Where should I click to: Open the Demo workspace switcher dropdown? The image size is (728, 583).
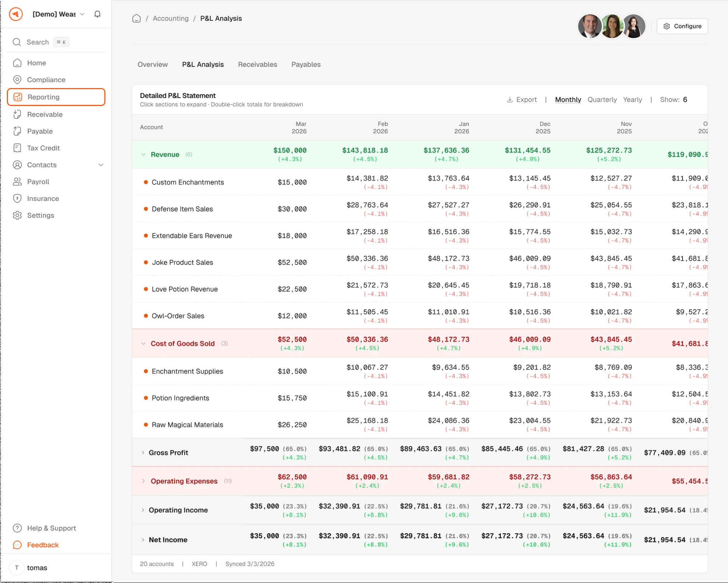(x=58, y=14)
